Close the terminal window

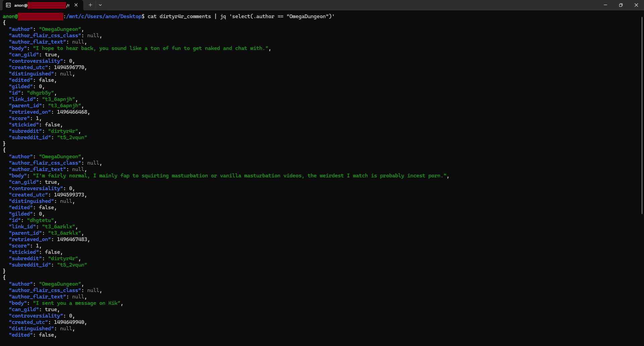pos(636,5)
